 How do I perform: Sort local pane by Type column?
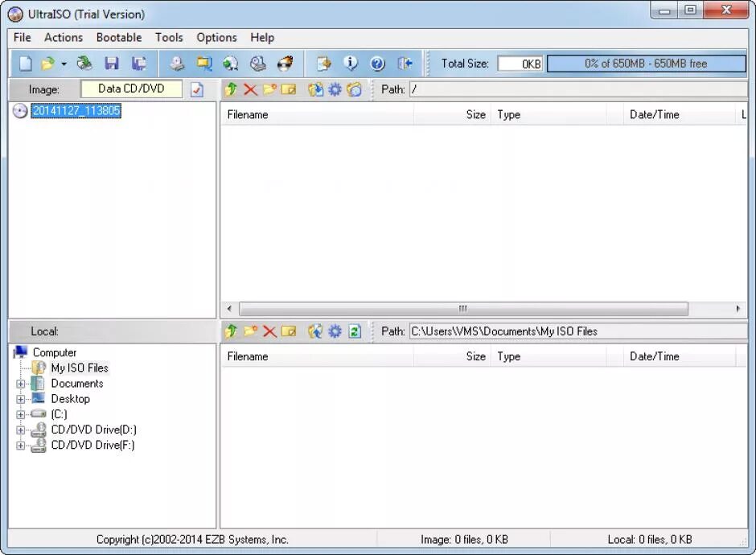tap(549, 357)
